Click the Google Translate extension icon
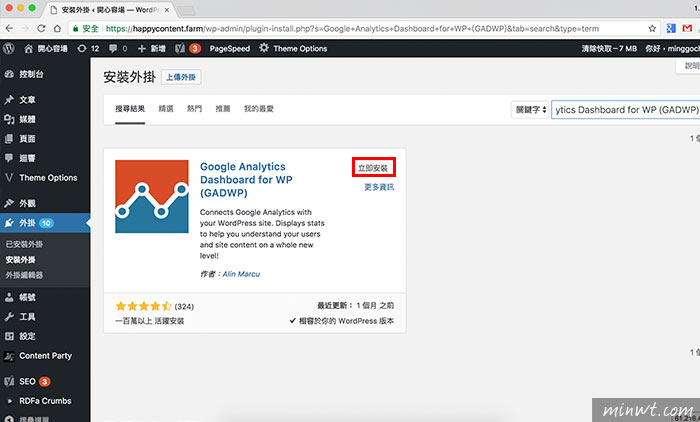This screenshot has width=700, height=422. (x=671, y=28)
